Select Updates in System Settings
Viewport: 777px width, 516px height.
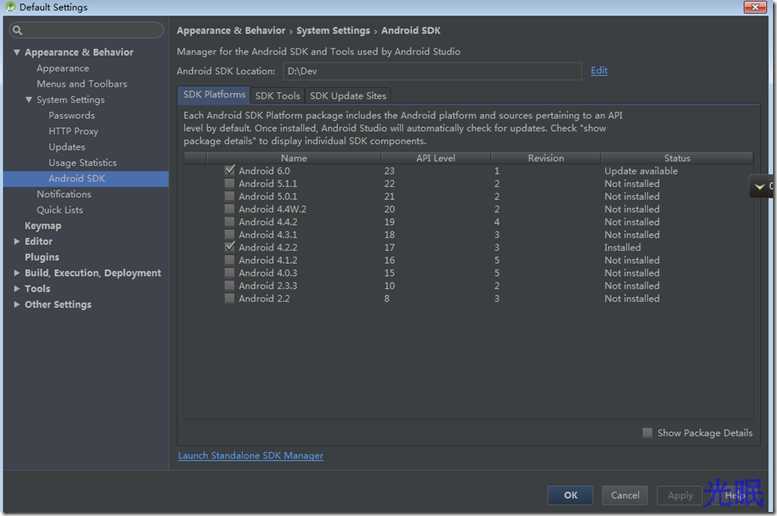67,147
